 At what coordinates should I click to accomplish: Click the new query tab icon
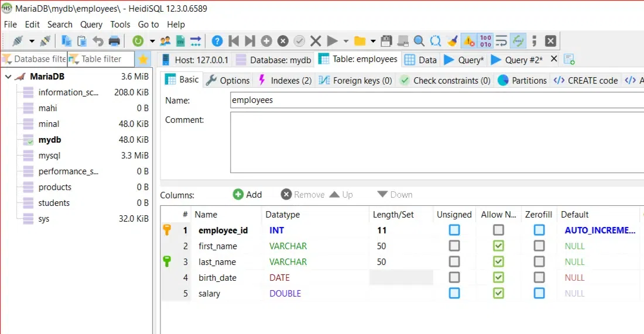[569, 60]
